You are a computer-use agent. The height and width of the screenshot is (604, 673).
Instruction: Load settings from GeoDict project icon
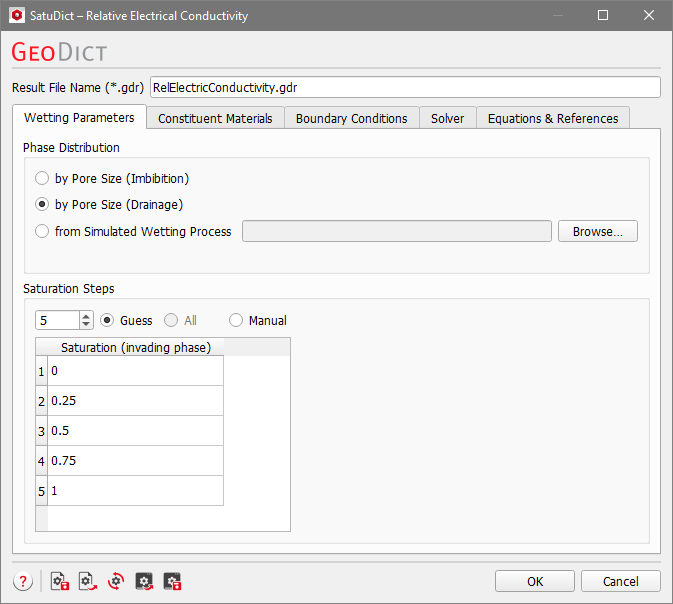coord(144,582)
